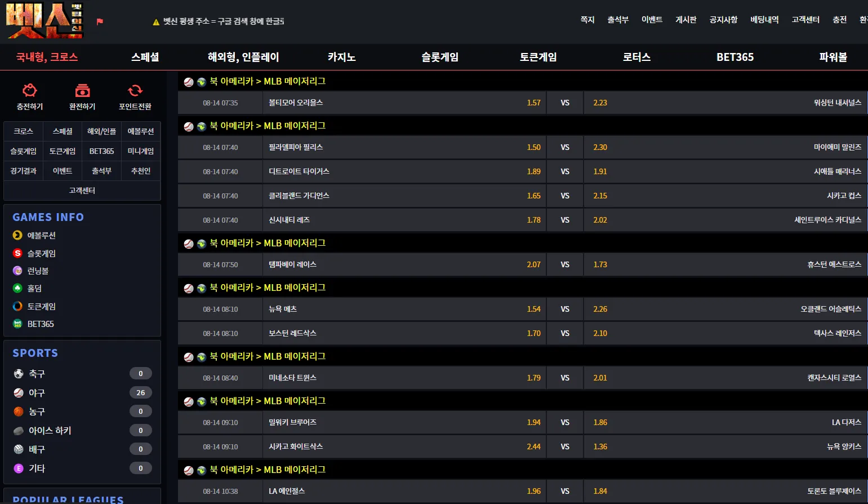Open the 슬롯게임 main tab
The image size is (868, 504).
[x=440, y=57]
